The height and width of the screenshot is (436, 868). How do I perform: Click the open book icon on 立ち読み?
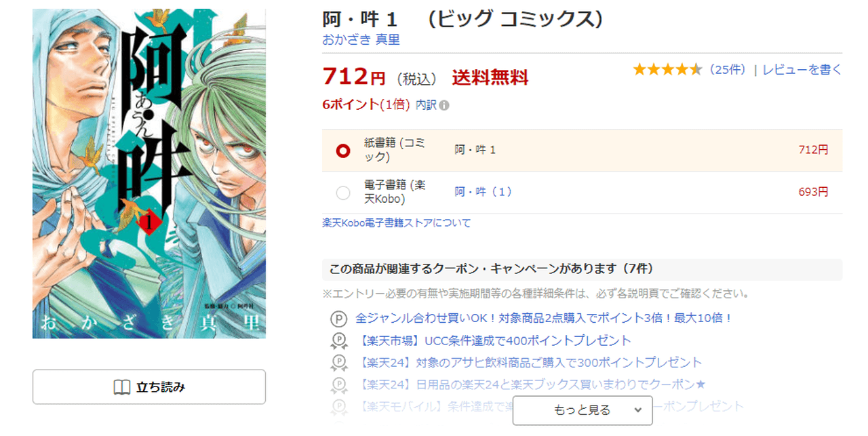coord(121,387)
